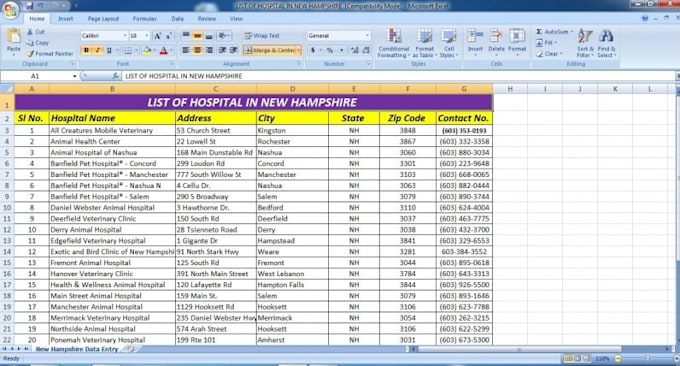Click the Insert cells icon
The height and width of the screenshot is (366, 680).
coord(475,36)
